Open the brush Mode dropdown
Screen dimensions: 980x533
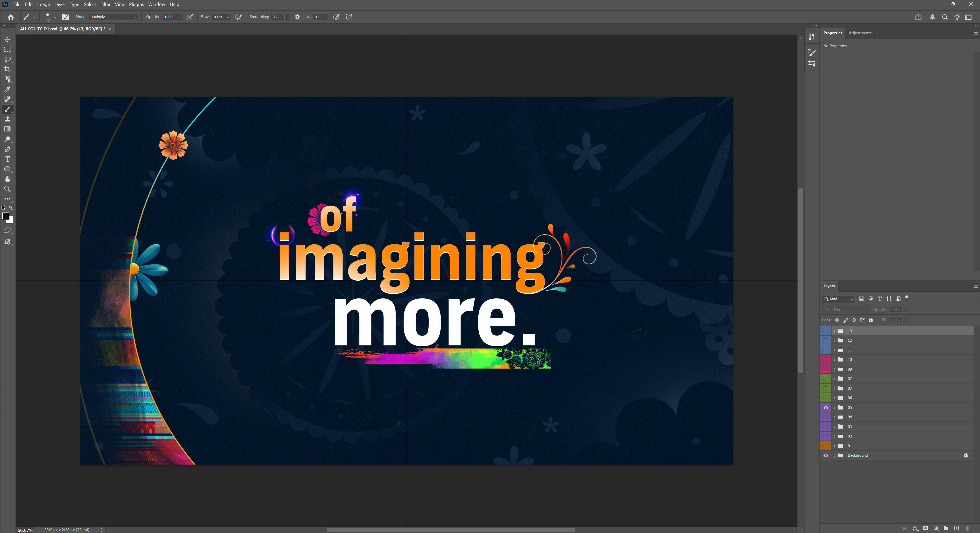pyautogui.click(x=114, y=17)
